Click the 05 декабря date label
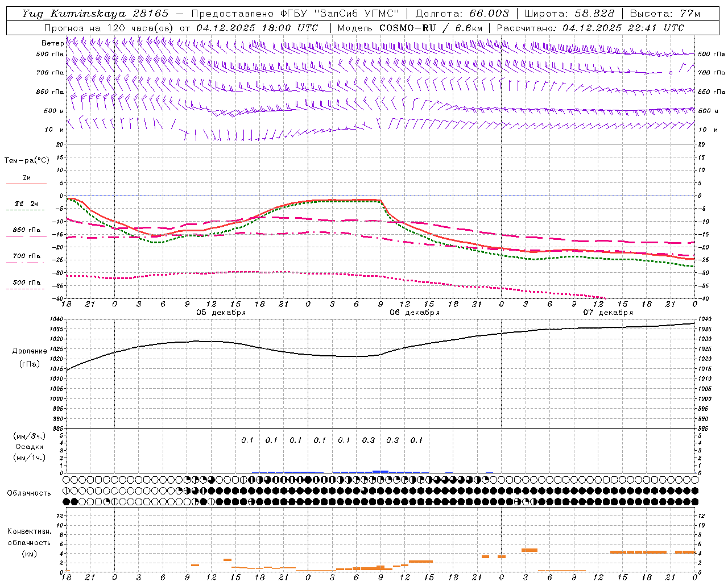 pyautogui.click(x=221, y=313)
